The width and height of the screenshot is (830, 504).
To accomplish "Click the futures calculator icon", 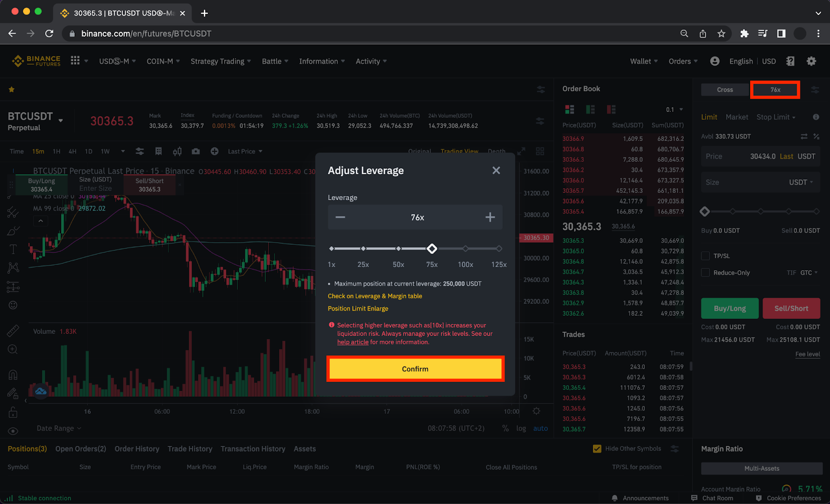I will [790, 61].
